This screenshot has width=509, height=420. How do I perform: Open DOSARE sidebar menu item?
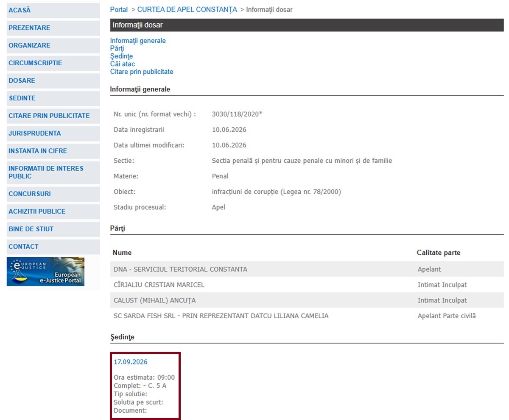(x=53, y=81)
